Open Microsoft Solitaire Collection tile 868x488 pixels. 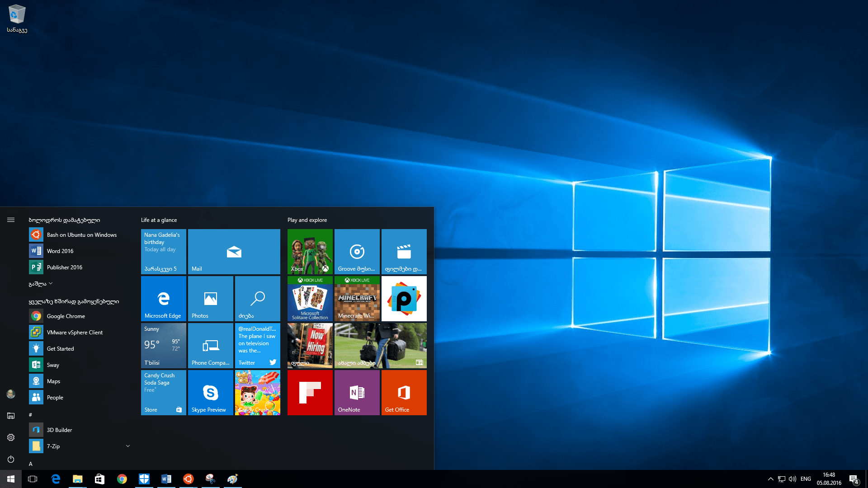pos(310,298)
